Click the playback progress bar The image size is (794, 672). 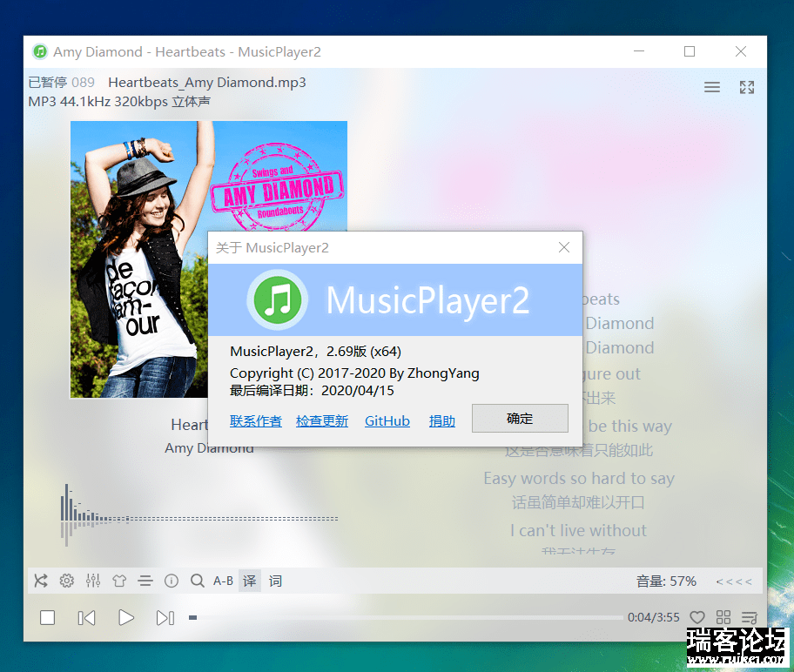pos(406,618)
